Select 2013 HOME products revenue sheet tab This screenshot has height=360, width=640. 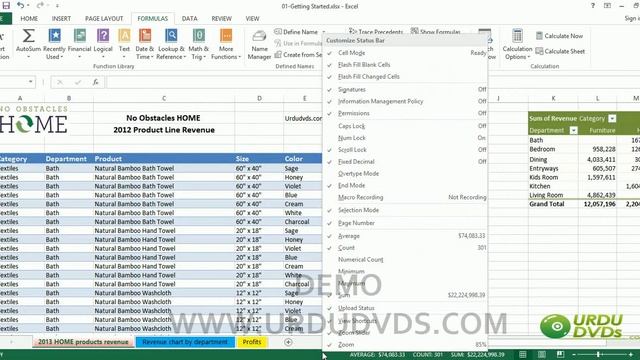pyautogui.click(x=83, y=342)
